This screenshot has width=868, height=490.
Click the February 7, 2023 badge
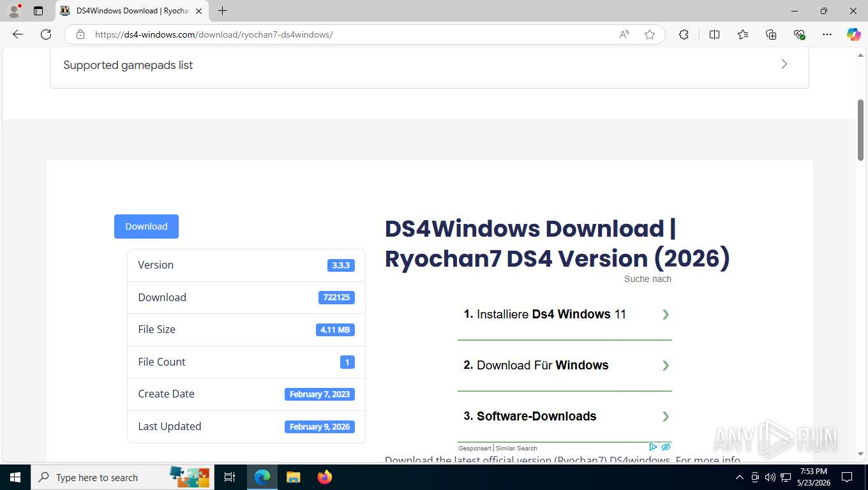coord(320,394)
